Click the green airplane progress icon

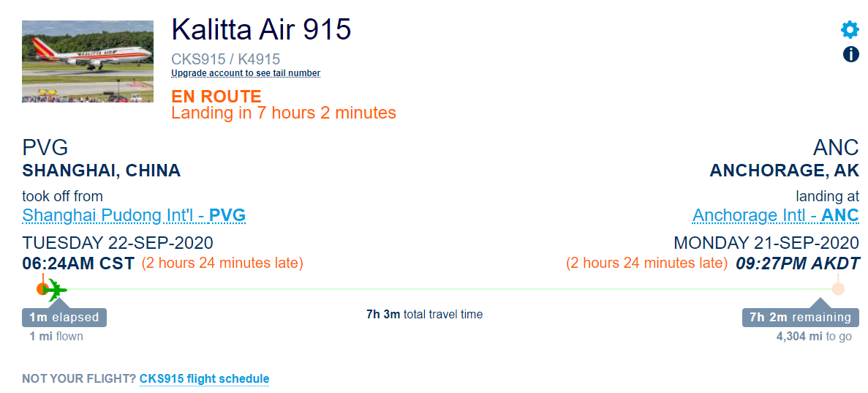pyautogui.click(x=55, y=289)
